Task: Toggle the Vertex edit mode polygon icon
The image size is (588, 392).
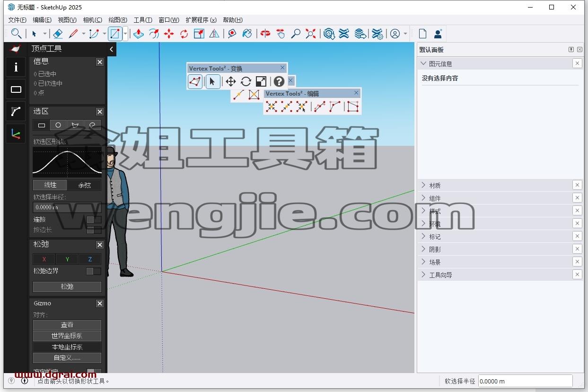Action: (195, 81)
